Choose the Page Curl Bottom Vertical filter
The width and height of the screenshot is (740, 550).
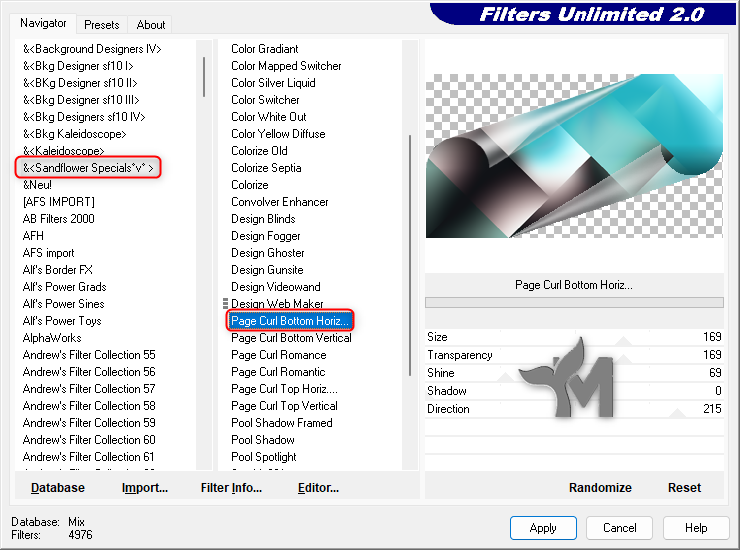pyautogui.click(x=291, y=338)
